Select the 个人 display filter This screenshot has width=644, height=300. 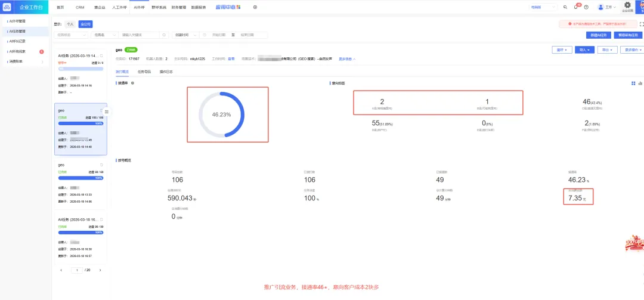click(x=70, y=24)
